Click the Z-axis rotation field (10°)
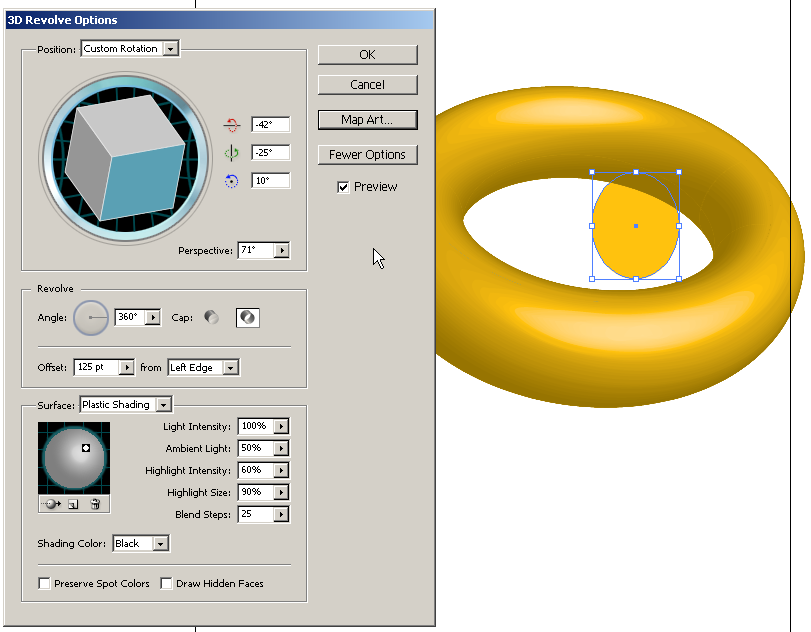 pos(271,180)
